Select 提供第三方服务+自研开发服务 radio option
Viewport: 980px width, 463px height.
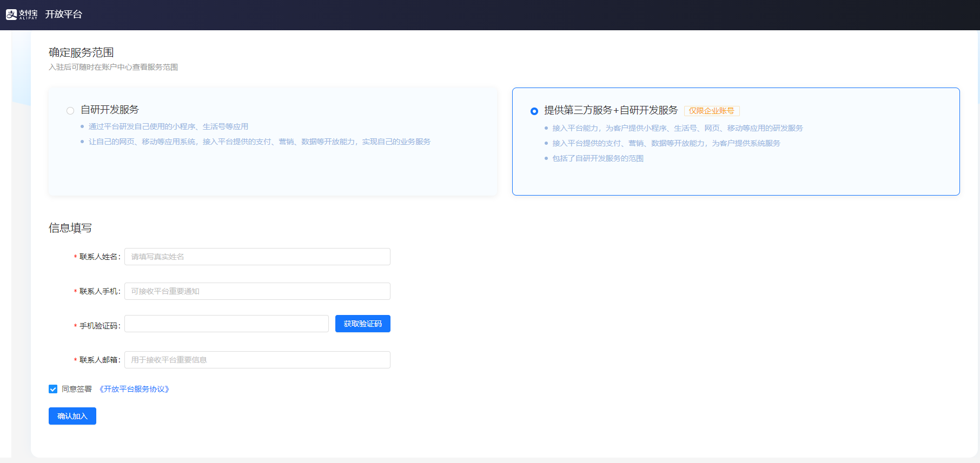click(534, 111)
